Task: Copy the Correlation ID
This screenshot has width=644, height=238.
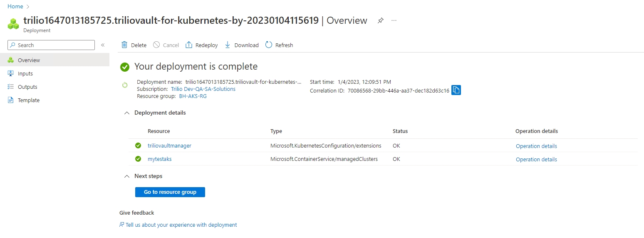Action: 456,90
